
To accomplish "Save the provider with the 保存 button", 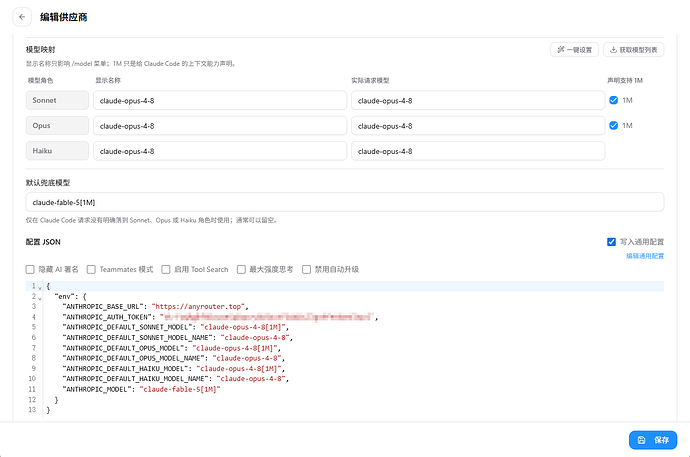I will 653,440.
